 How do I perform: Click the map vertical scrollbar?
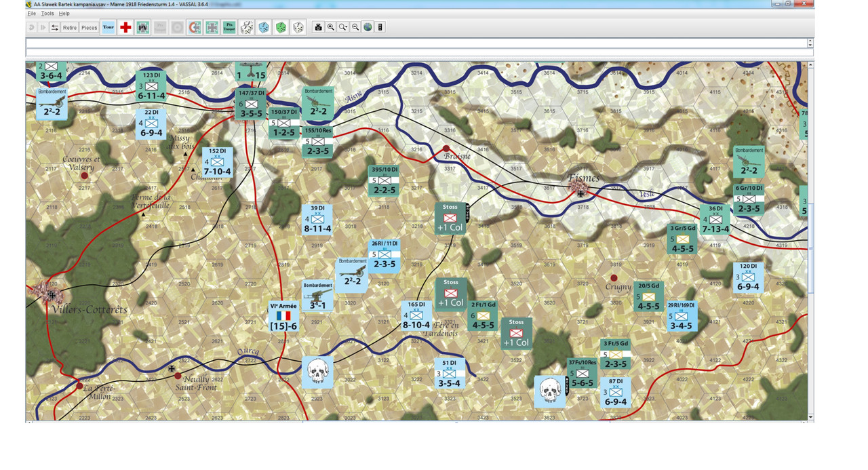[811, 240]
